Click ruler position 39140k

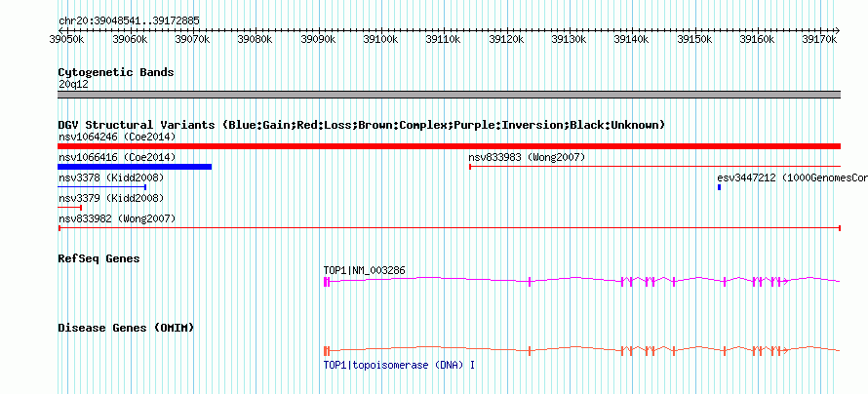(631, 39)
